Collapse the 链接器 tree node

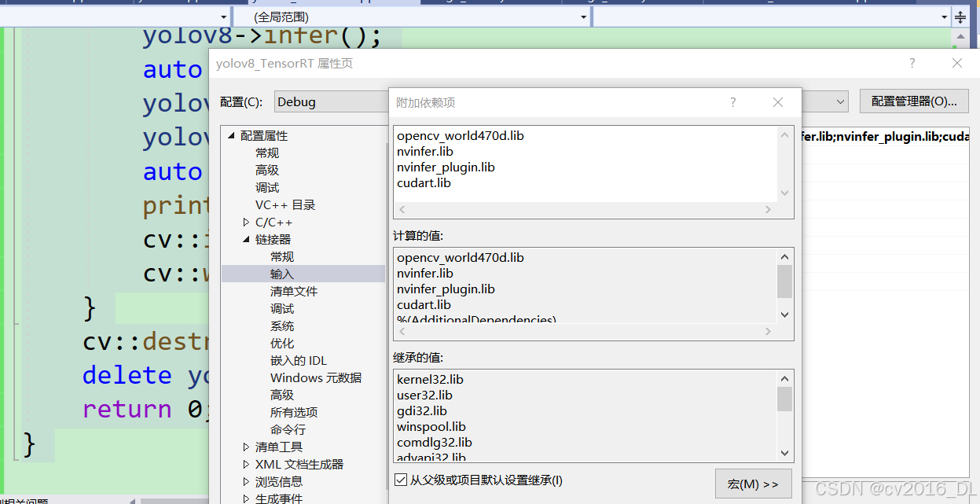(x=246, y=239)
